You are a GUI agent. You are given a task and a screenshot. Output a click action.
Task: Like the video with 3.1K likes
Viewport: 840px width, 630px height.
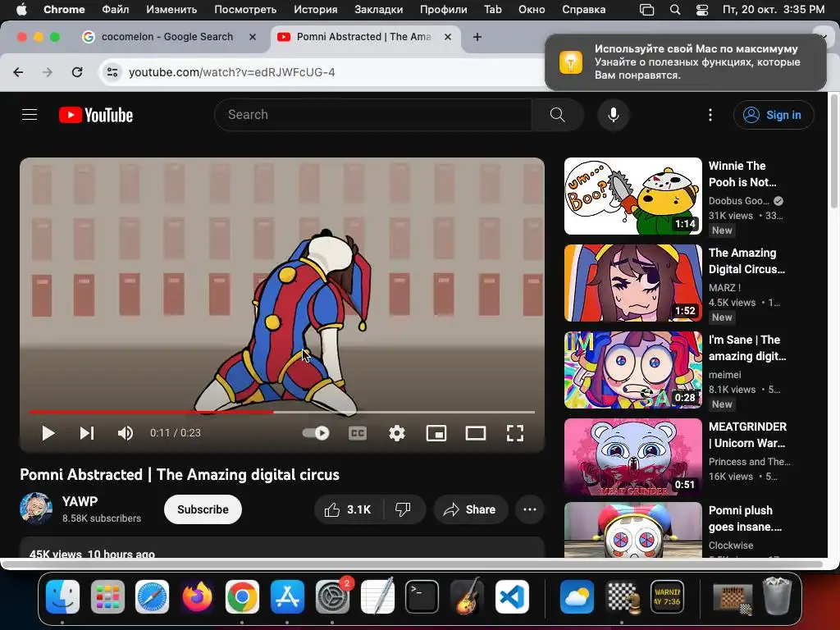(348, 509)
